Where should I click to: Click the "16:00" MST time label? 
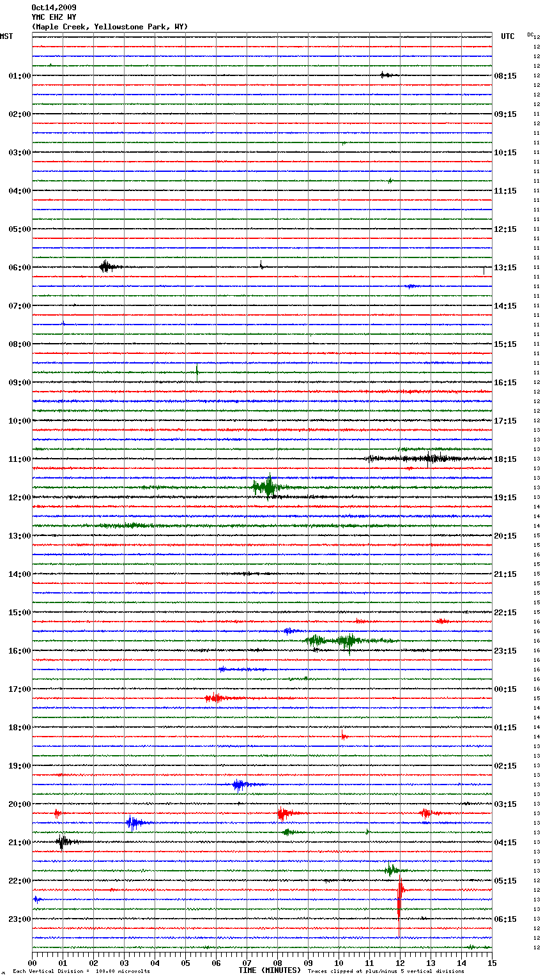click(x=20, y=651)
